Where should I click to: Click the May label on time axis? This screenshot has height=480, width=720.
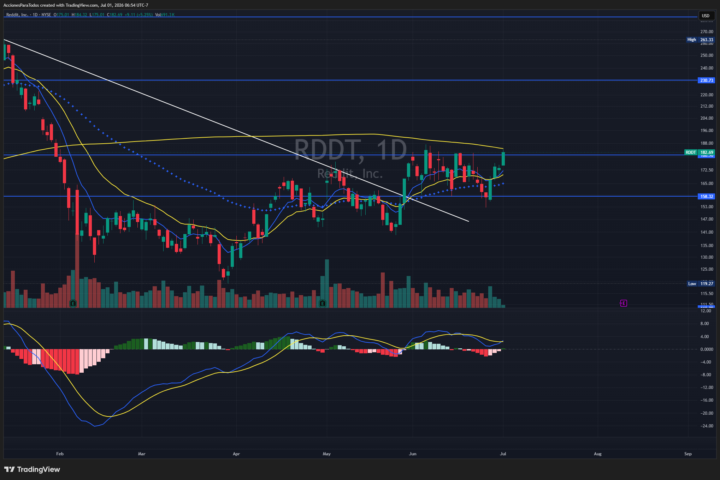[326, 454]
